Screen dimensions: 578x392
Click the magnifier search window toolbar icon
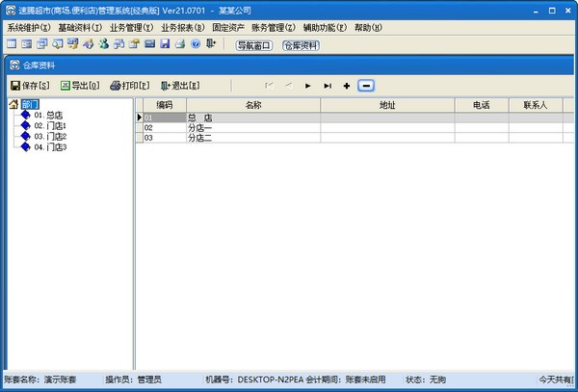click(x=58, y=44)
